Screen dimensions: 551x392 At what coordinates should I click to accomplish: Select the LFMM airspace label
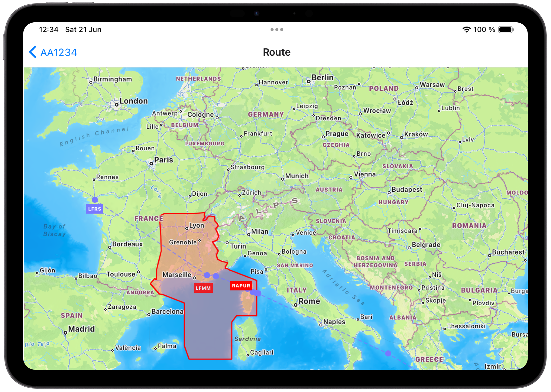coord(203,288)
